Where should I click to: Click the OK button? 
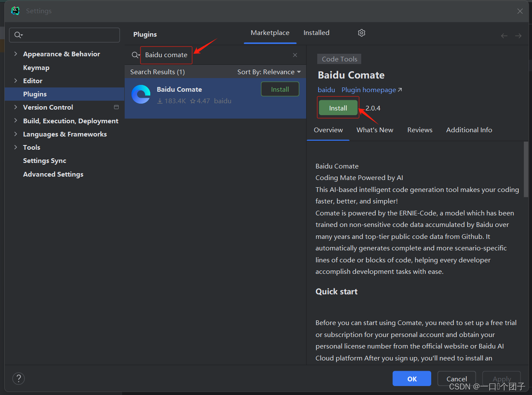[x=412, y=379]
